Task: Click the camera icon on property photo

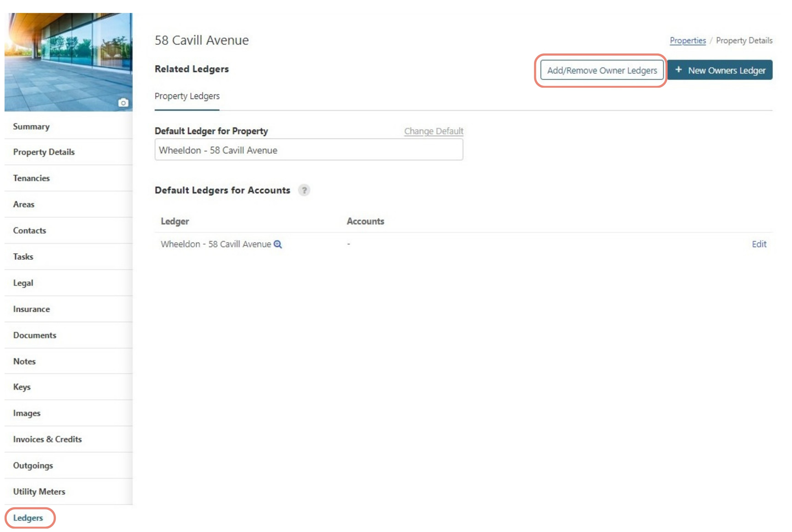Action: 123,102
